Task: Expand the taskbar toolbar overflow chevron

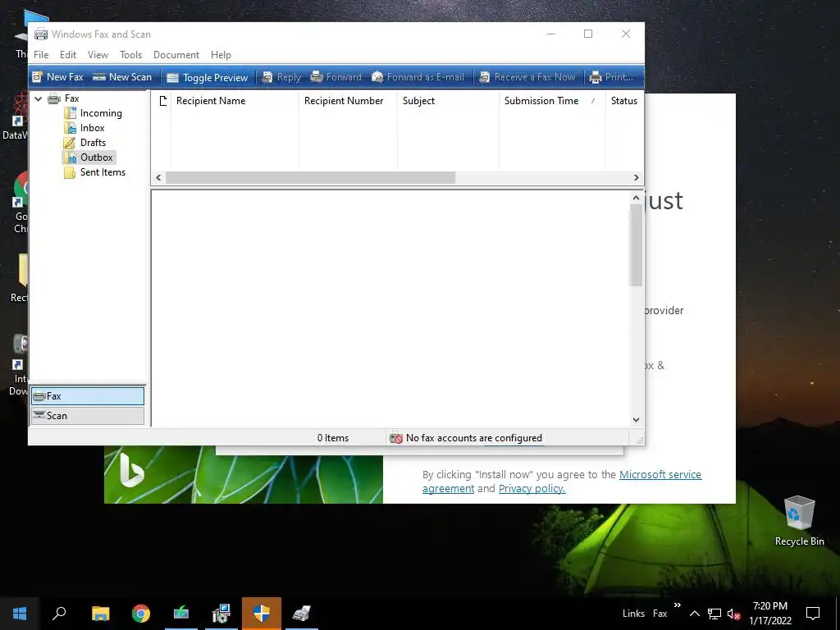Action: [677, 605]
